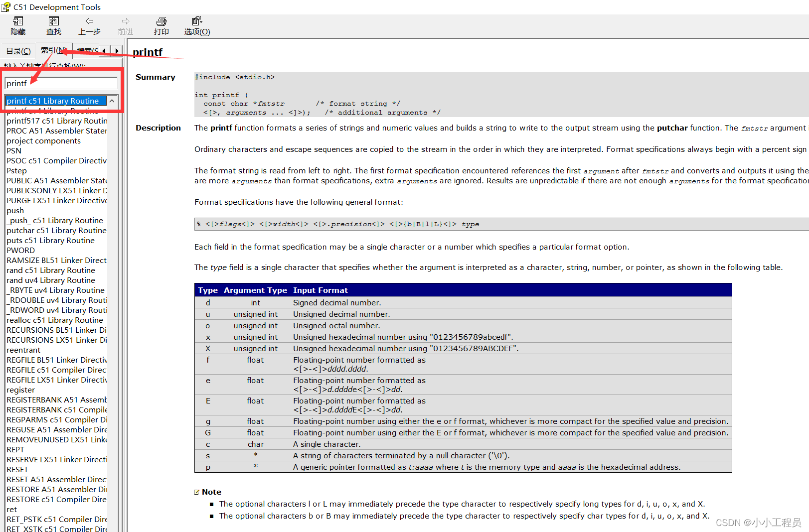Click the Hide (隐藏) toolbar icon
This screenshot has height=532, width=809.
click(x=18, y=26)
